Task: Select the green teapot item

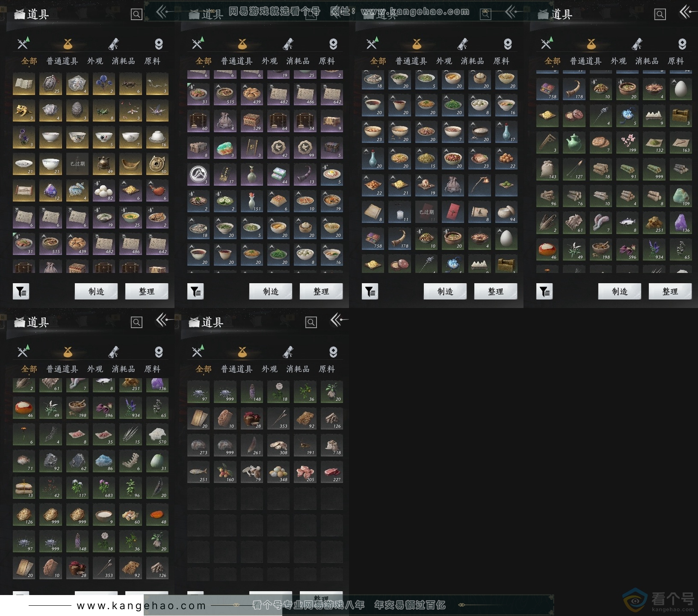Action: coord(574,143)
